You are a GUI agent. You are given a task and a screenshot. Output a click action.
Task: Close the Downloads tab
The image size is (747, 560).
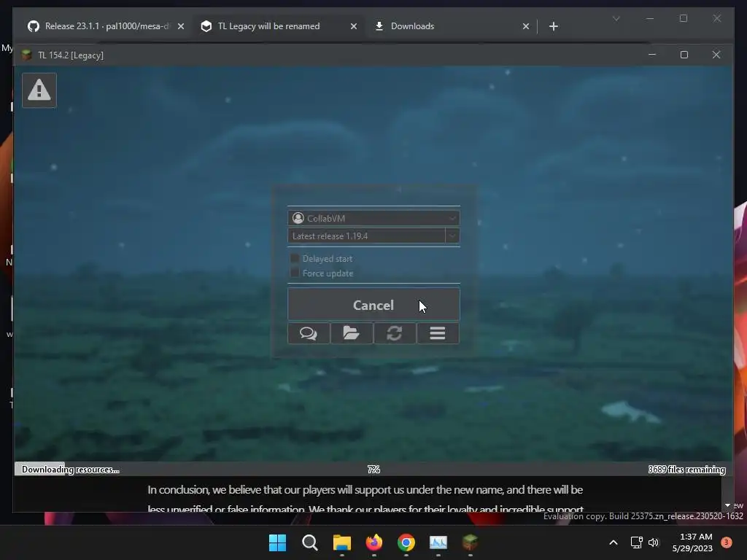pyautogui.click(x=526, y=26)
